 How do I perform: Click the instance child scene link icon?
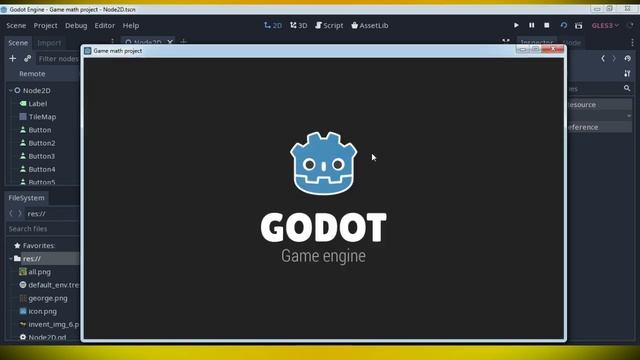tap(27, 59)
